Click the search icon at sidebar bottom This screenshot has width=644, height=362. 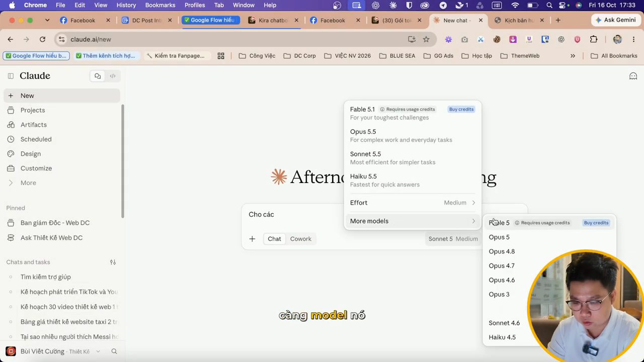coord(114,351)
